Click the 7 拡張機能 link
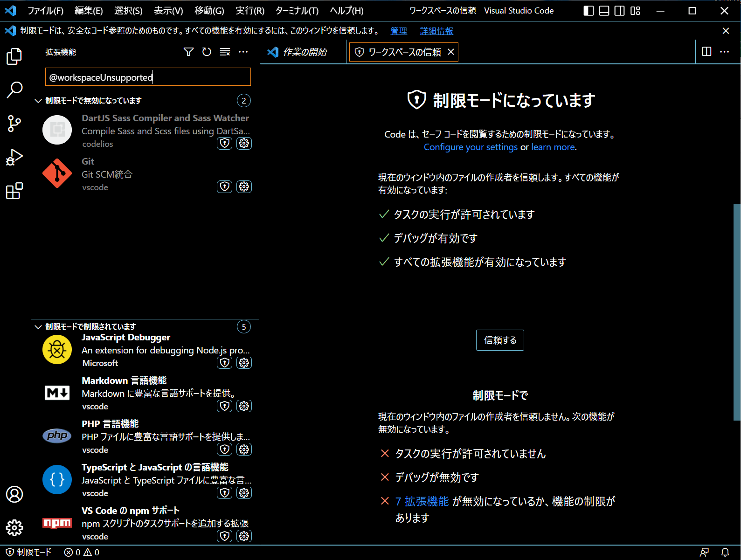Screen dimensions: 741x560 pyautogui.click(x=422, y=501)
